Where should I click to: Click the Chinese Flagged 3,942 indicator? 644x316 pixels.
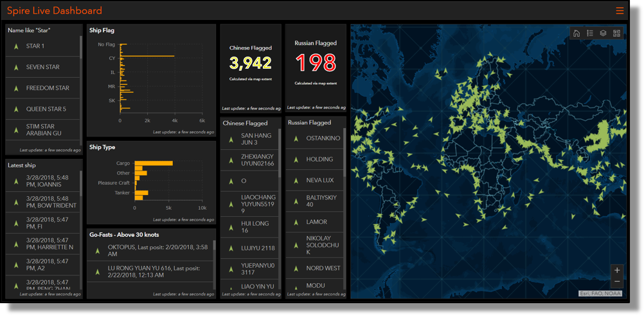point(251,63)
